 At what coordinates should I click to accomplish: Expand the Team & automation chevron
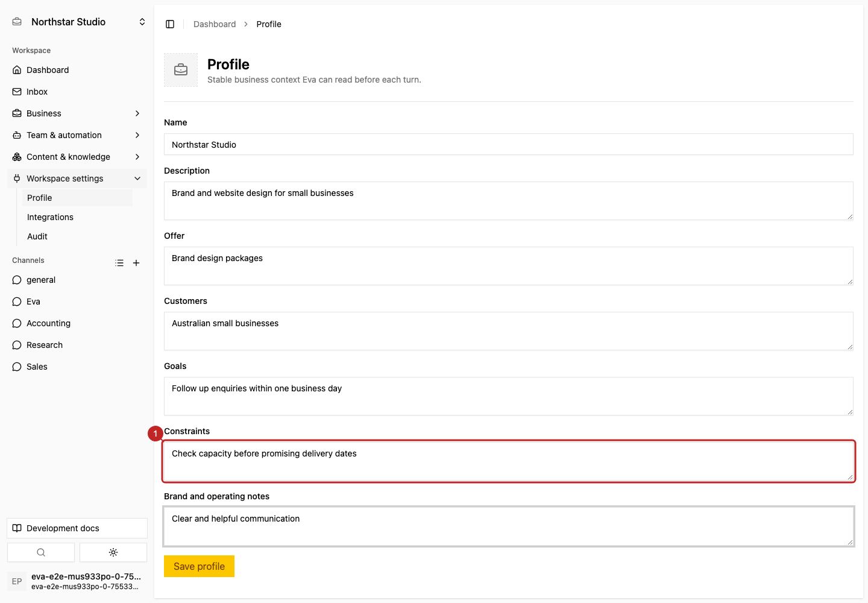[137, 135]
